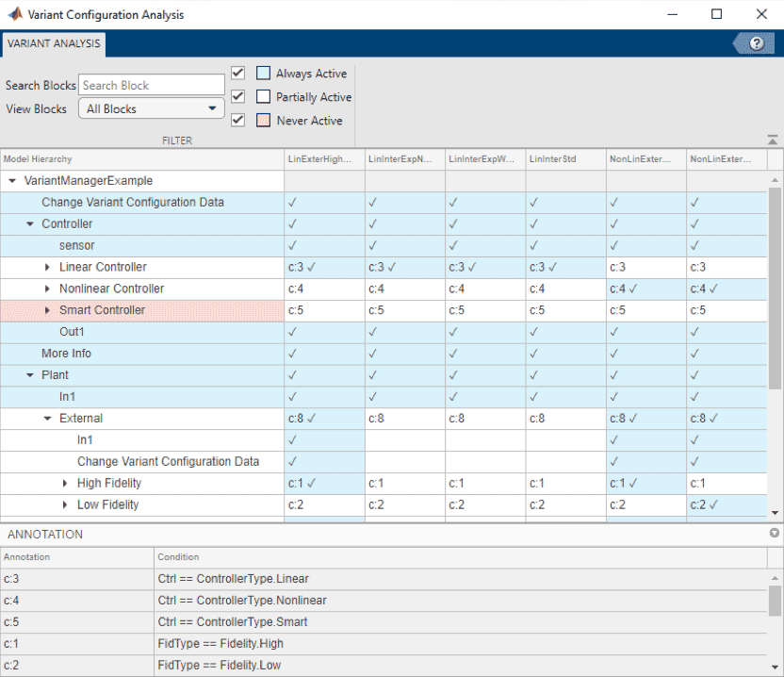784x677 pixels.
Task: Uncheck the Partially Active filter
Action: pyautogui.click(x=237, y=95)
